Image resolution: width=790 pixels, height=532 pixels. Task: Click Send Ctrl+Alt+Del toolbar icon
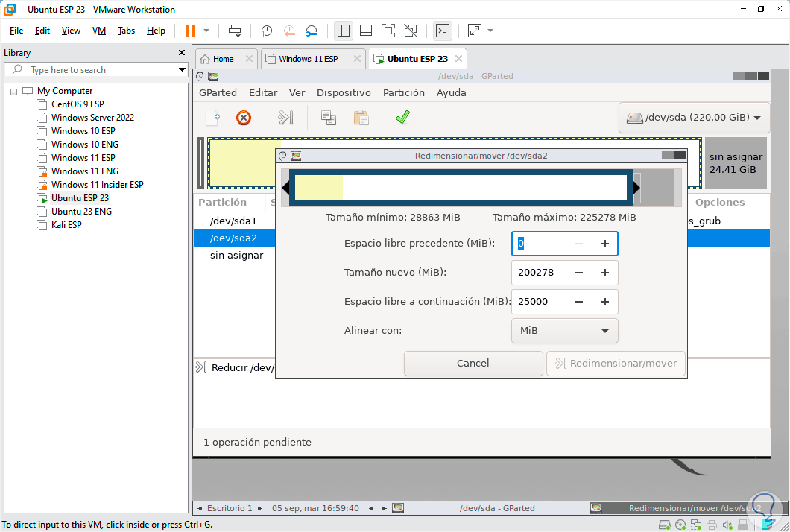235,31
